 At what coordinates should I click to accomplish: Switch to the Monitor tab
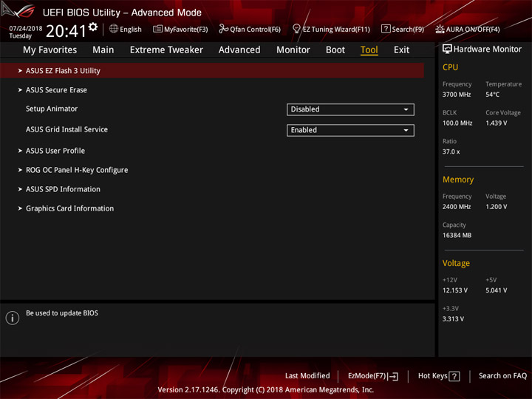point(293,50)
